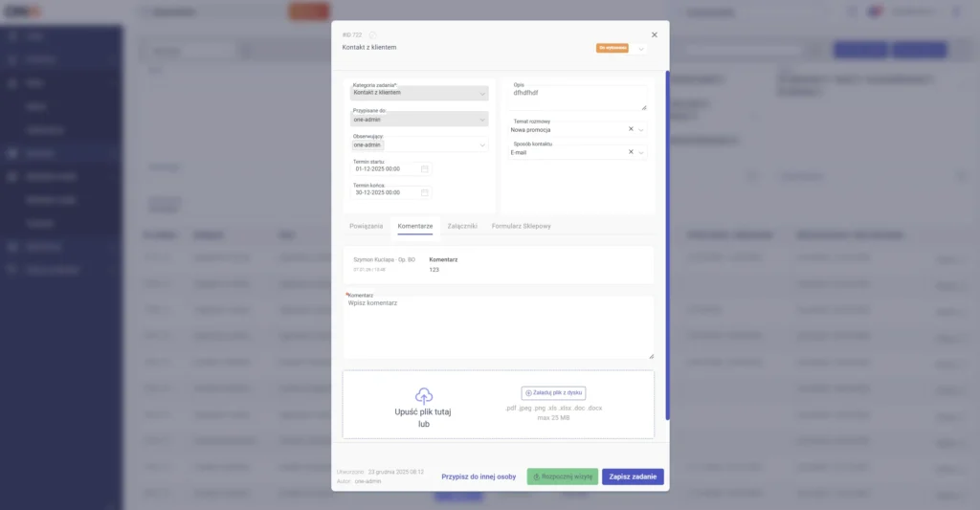
Task: Open the Termin końca calendar picker
Action: 425,192
